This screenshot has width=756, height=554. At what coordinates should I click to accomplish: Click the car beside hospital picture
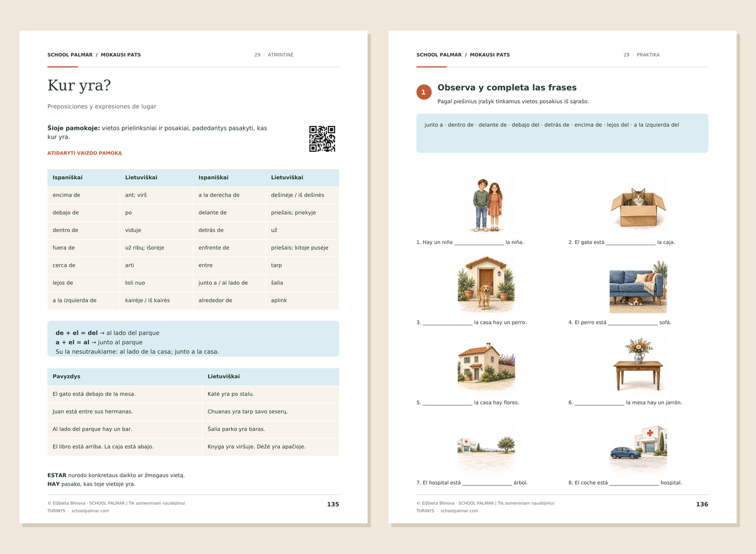[x=638, y=445]
